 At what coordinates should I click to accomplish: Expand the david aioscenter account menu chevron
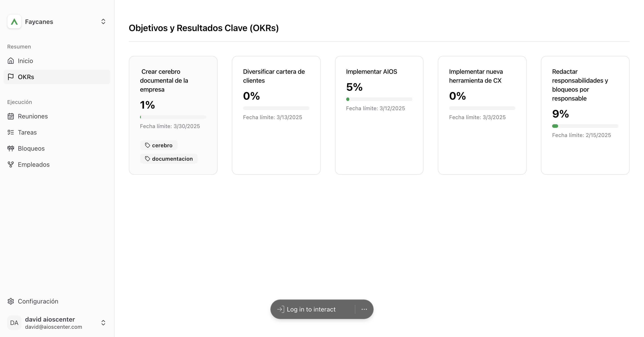point(103,323)
